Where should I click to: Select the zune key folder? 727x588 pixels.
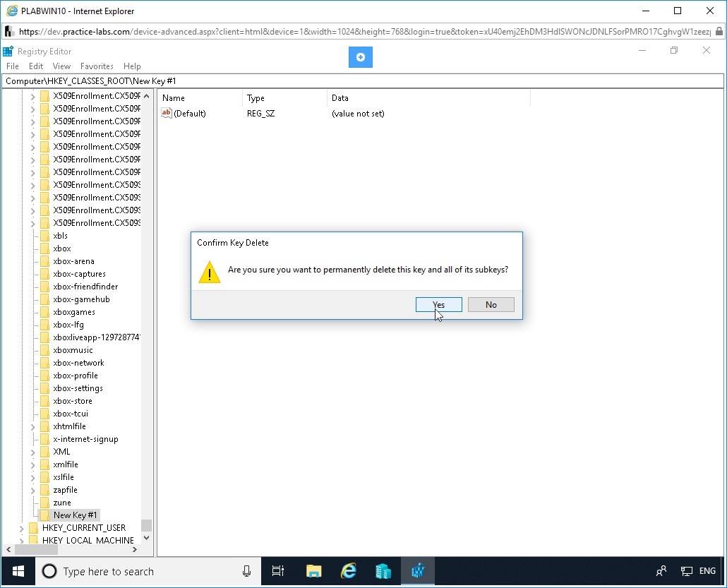click(62, 503)
